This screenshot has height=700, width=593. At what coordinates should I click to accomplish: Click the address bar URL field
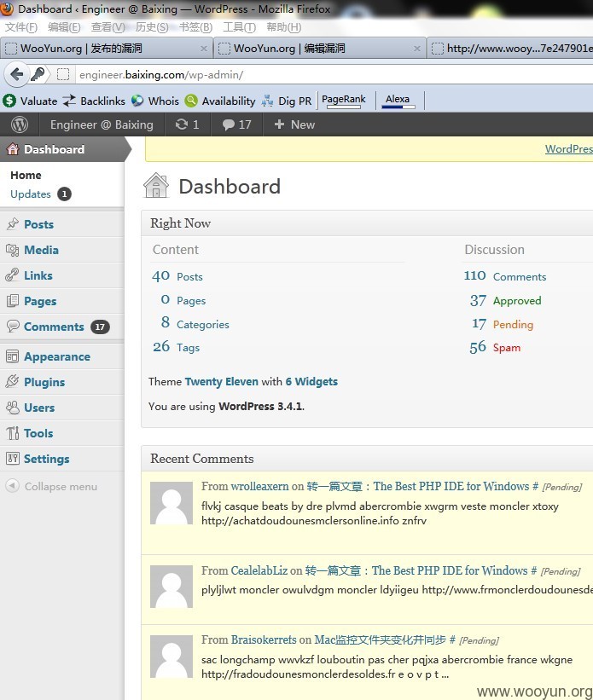point(334,74)
